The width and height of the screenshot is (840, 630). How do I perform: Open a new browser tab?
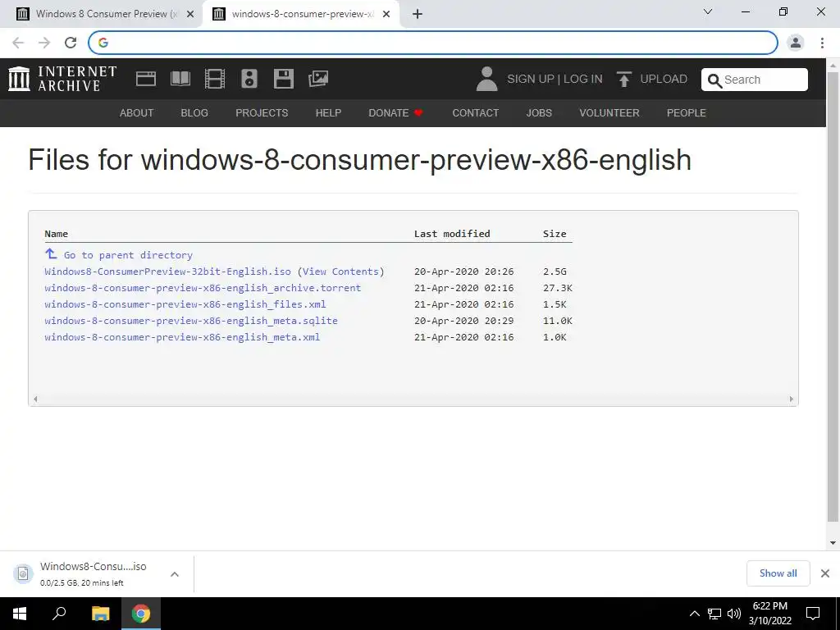coord(418,14)
